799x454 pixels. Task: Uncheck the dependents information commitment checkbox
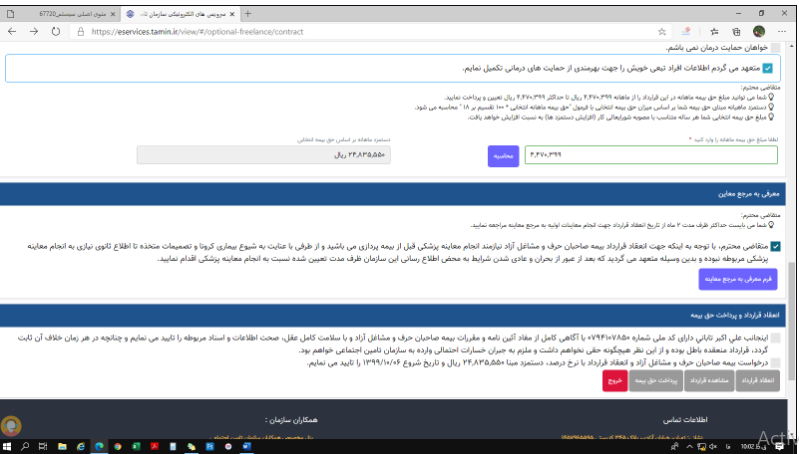pos(767,68)
